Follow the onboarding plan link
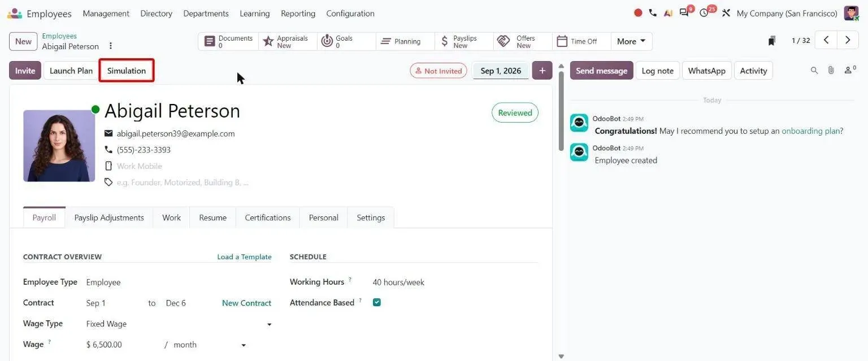The width and height of the screenshot is (868, 361). [810, 131]
